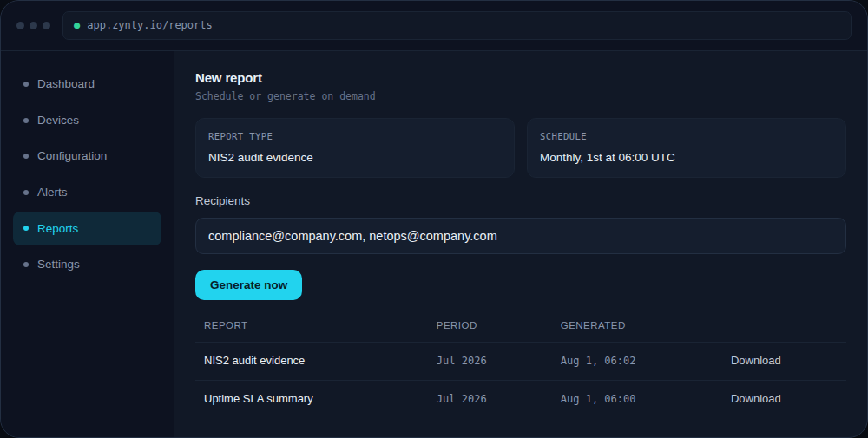Click the REPORT column header
Image resolution: width=868 pixels, height=438 pixels.
(x=226, y=325)
